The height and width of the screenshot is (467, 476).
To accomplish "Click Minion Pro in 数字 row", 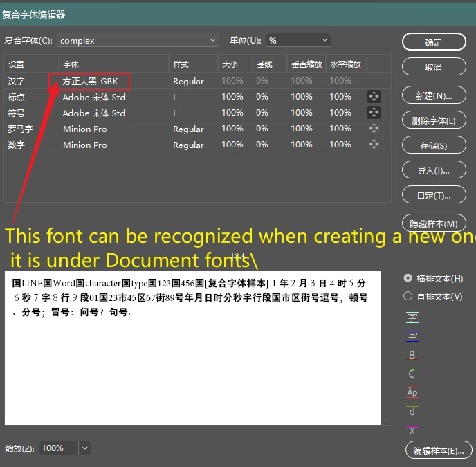I will 85,145.
